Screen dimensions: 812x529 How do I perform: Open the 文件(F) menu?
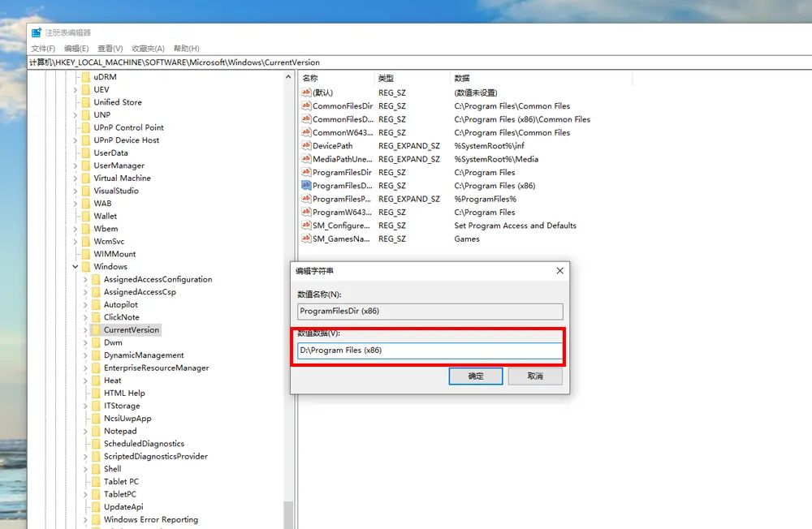(x=43, y=49)
